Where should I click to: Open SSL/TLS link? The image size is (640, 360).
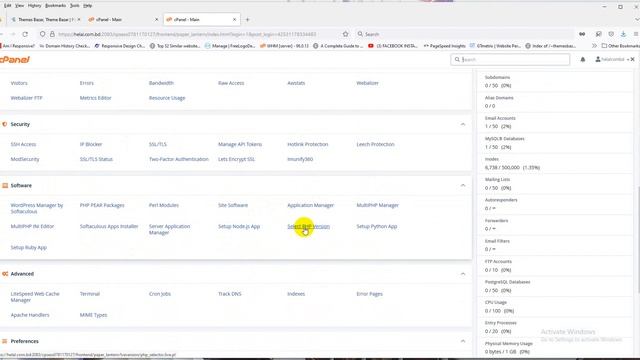click(x=158, y=144)
